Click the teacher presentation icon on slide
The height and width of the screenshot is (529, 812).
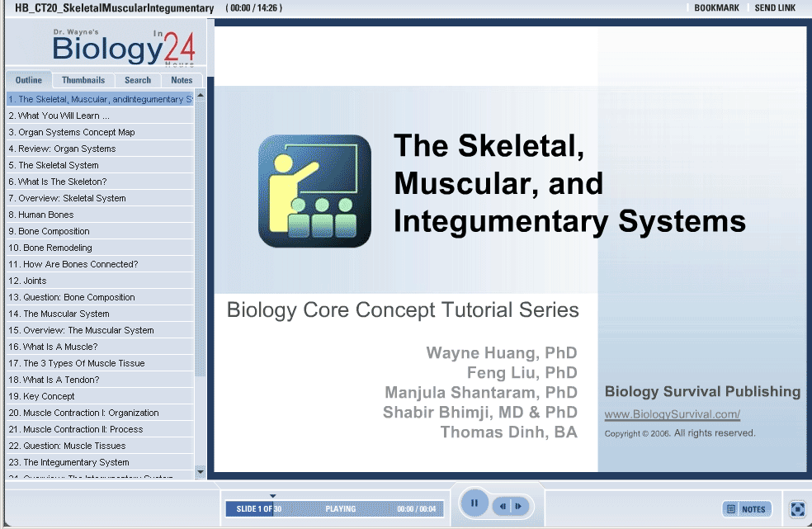click(314, 191)
